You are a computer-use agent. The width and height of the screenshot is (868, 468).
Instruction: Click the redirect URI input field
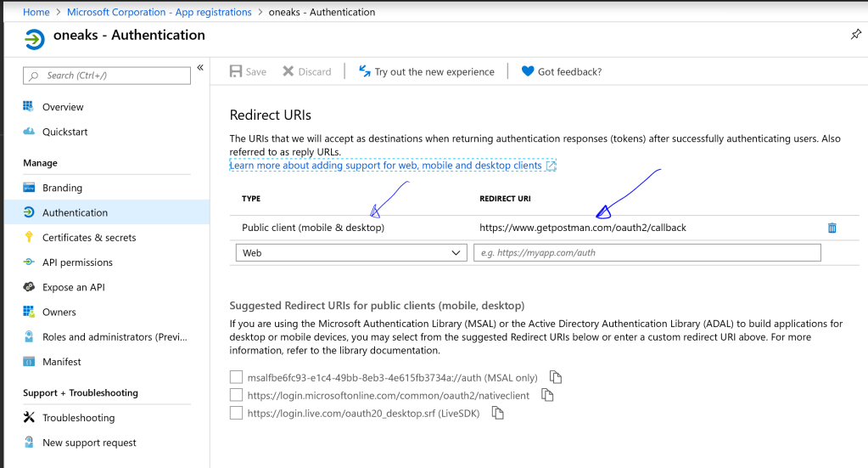(647, 253)
